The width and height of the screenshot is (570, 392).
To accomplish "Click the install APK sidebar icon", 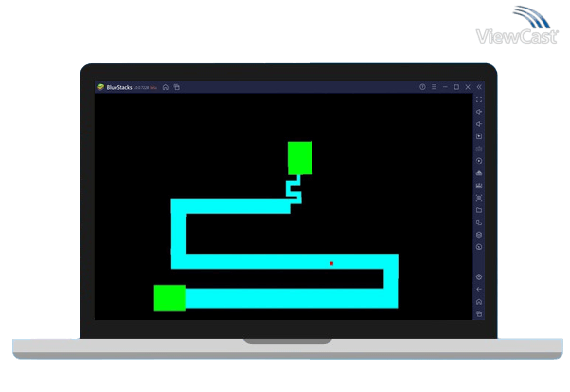I will click(x=479, y=173).
